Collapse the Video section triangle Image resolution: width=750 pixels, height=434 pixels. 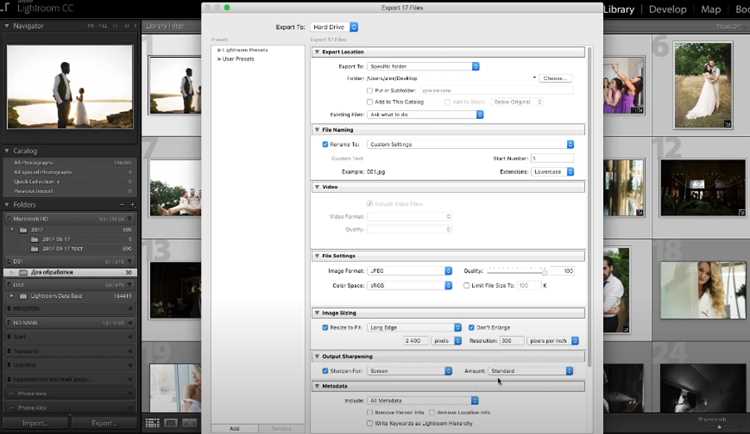tap(317, 187)
